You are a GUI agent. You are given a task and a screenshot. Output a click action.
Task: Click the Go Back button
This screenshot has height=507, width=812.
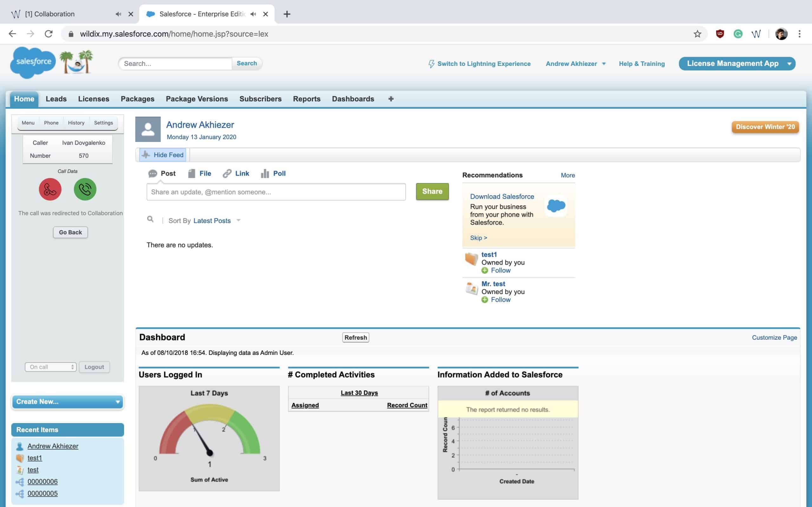[x=70, y=232]
